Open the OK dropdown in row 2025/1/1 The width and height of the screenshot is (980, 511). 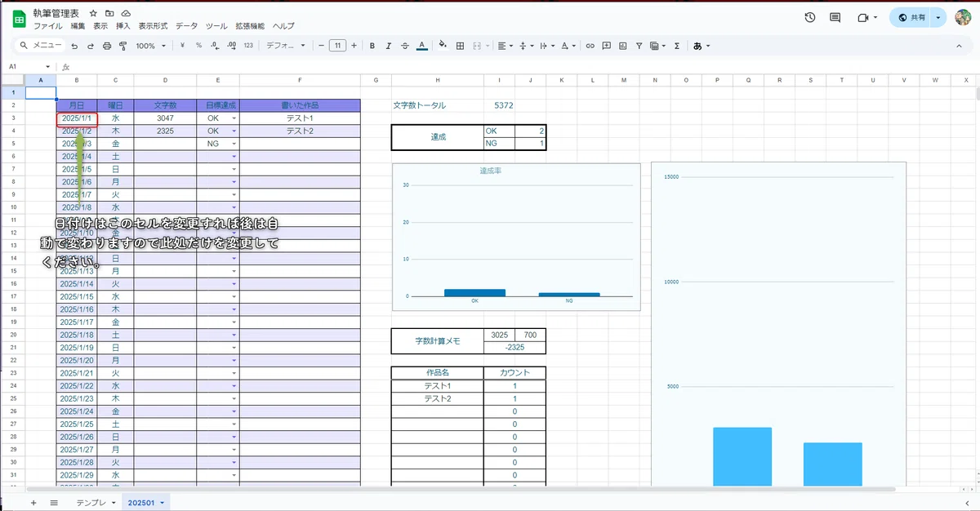click(x=234, y=118)
